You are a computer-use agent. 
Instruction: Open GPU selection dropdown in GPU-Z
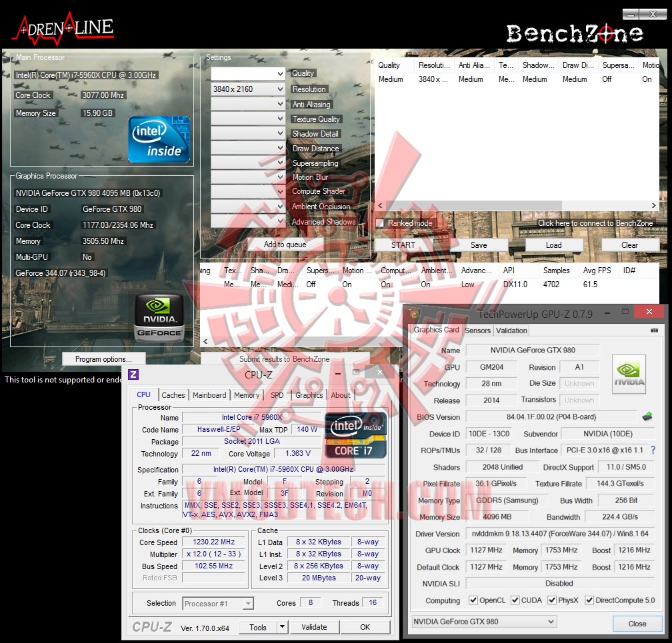484,621
